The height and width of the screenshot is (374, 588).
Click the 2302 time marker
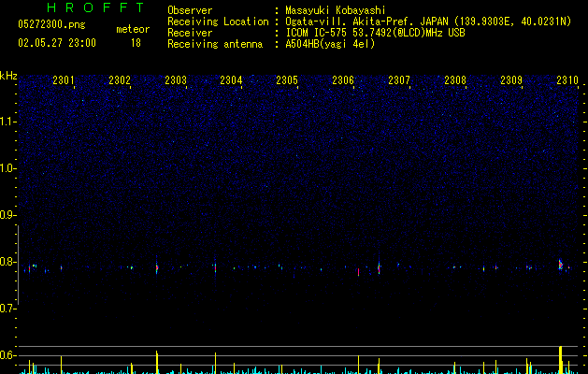point(120,79)
